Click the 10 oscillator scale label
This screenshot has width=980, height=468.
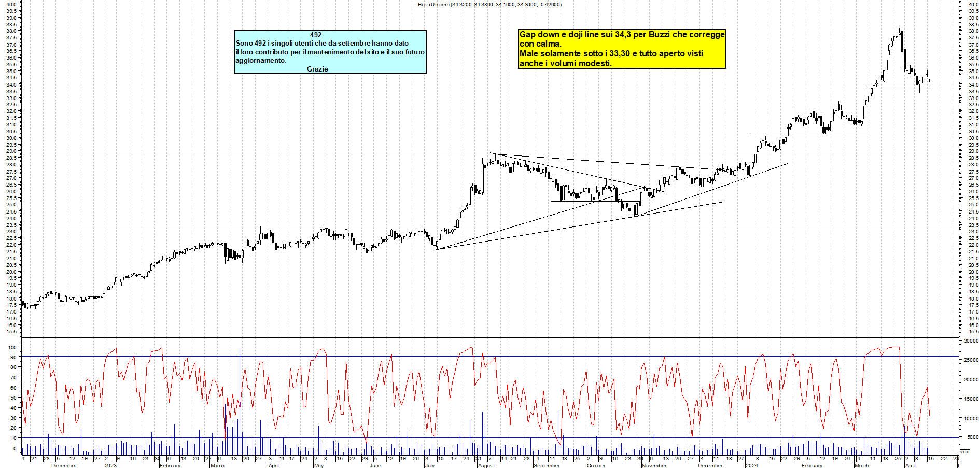[x=13, y=438]
